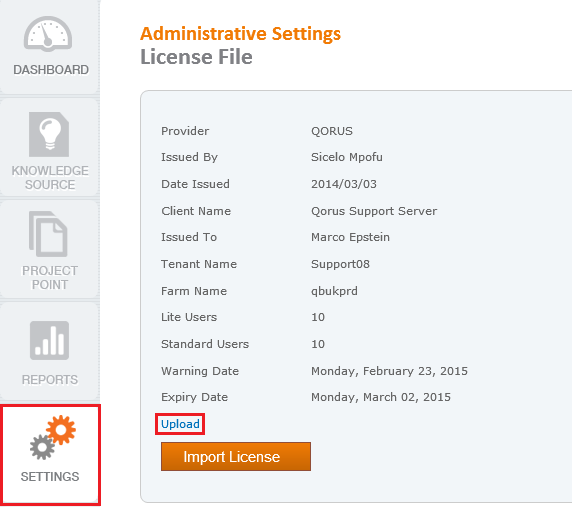572x507 pixels.
Task: Select the Monday, February 23, 2015 warning date
Action: (x=389, y=371)
